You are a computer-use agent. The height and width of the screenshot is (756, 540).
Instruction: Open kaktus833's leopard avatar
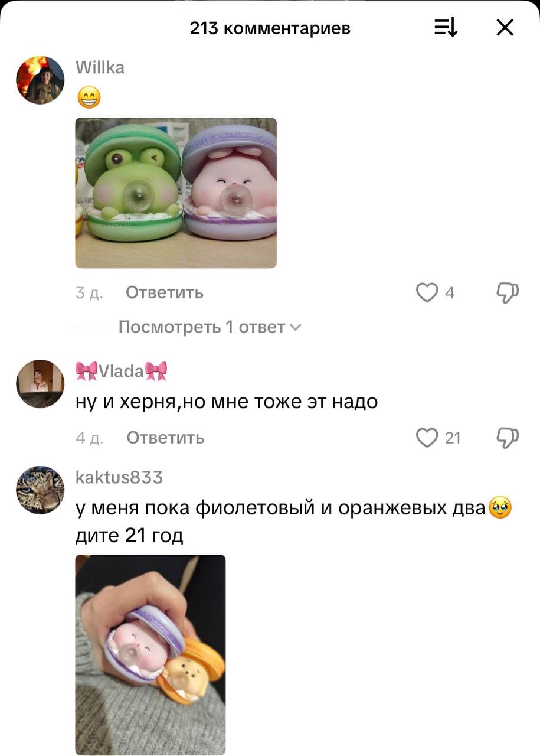[x=40, y=490]
